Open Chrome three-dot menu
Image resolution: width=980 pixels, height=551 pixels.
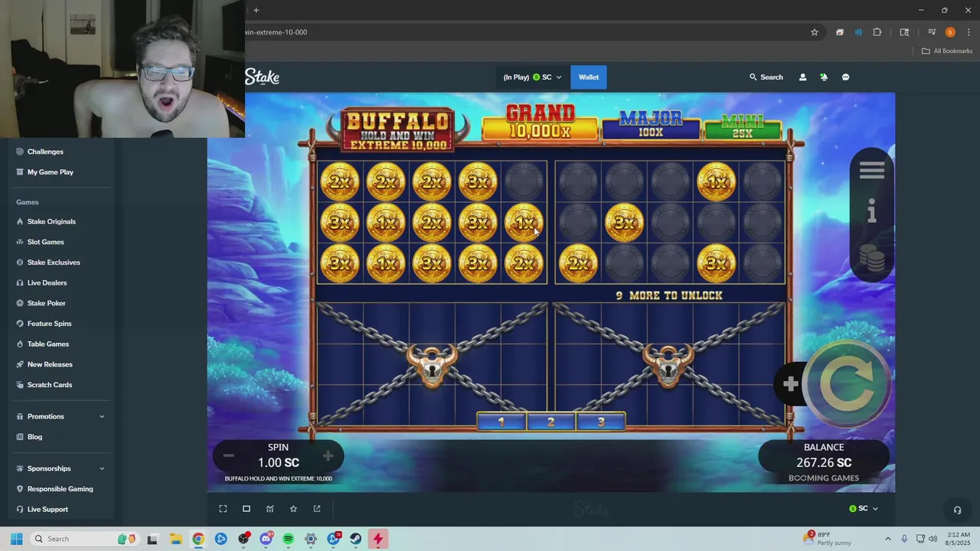pos(968,32)
